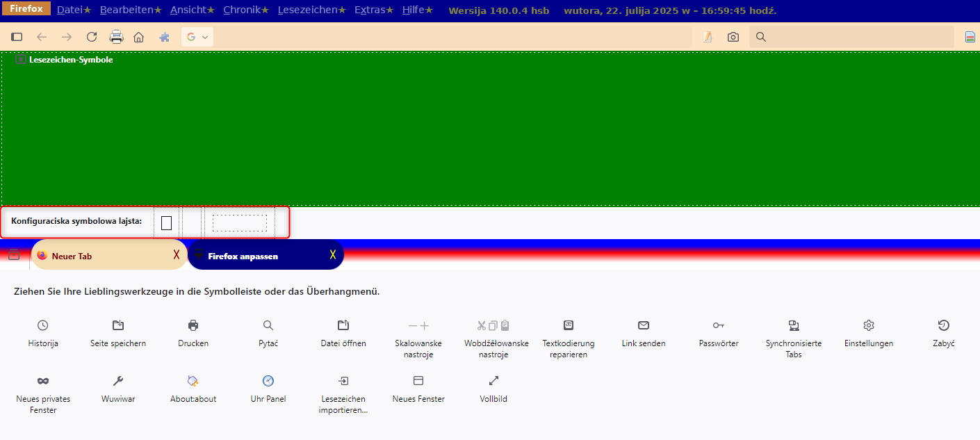980x440 pixels.
Task: Open the Lesezeichen menu
Action: click(x=312, y=10)
